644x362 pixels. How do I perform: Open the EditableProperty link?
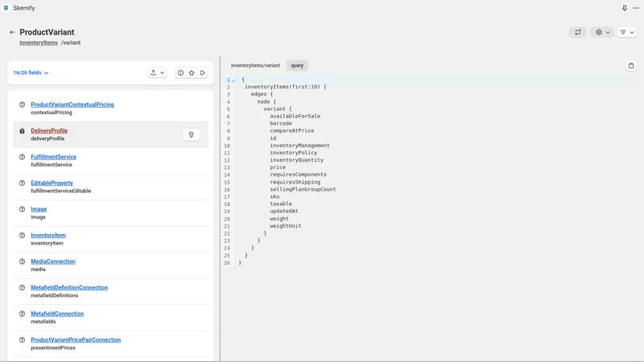[x=52, y=183]
